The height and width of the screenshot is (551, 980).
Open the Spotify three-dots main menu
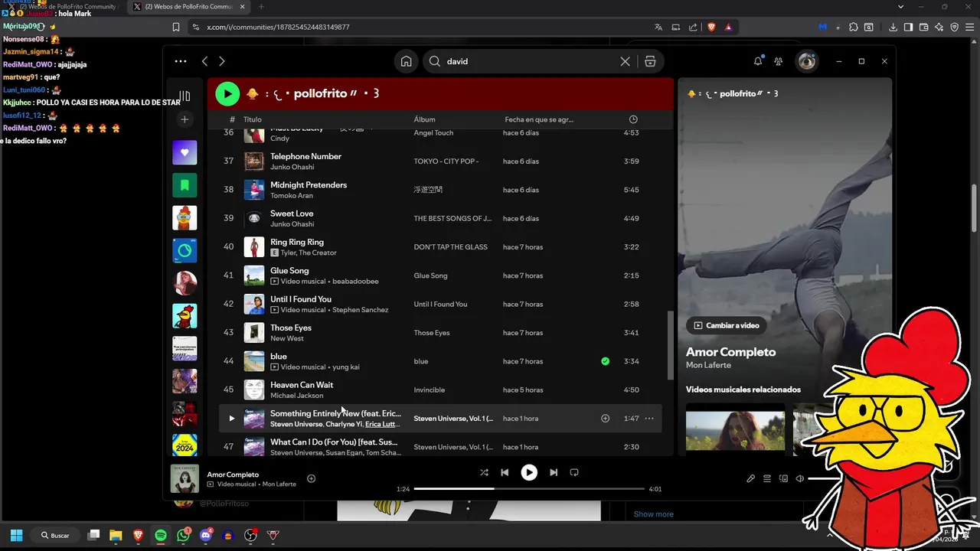(181, 61)
